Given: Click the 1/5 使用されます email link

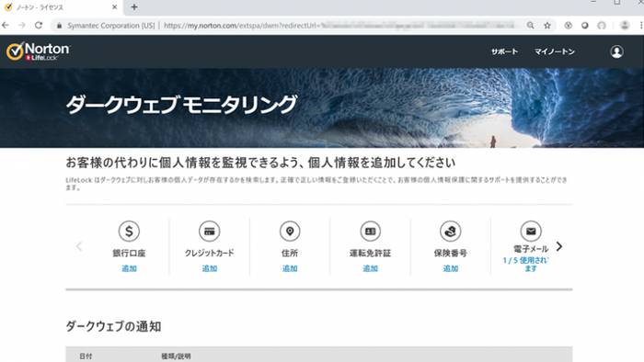Looking at the screenshot, I should (525, 264).
